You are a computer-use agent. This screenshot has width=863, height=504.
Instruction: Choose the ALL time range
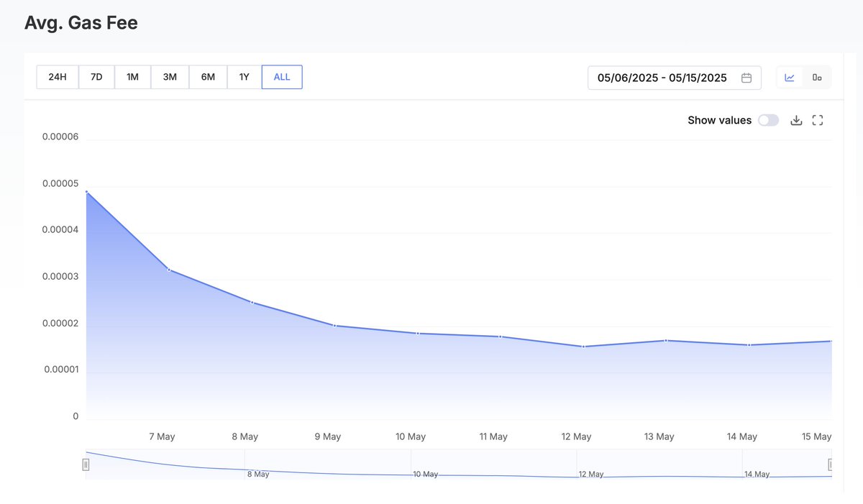pyautogui.click(x=282, y=77)
